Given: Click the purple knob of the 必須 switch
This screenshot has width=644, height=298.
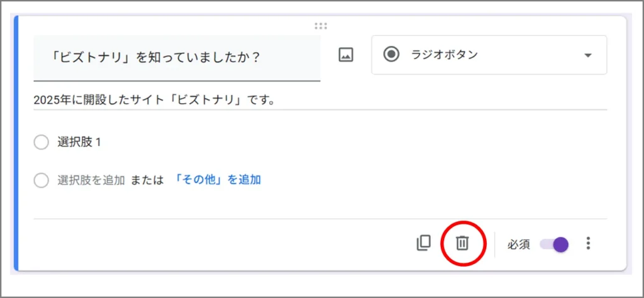Looking at the screenshot, I should click(x=560, y=244).
